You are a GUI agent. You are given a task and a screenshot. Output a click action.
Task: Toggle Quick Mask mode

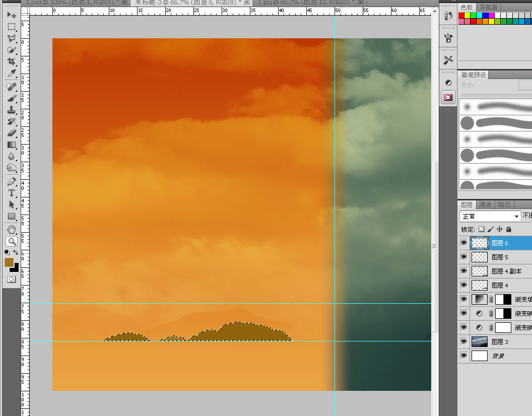point(11,279)
